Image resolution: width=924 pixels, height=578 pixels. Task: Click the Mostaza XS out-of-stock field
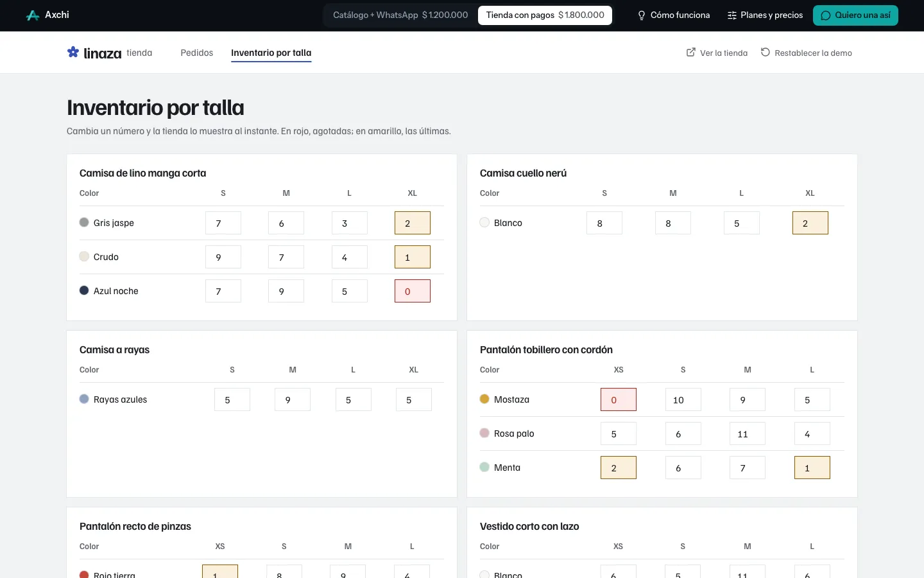(x=619, y=399)
